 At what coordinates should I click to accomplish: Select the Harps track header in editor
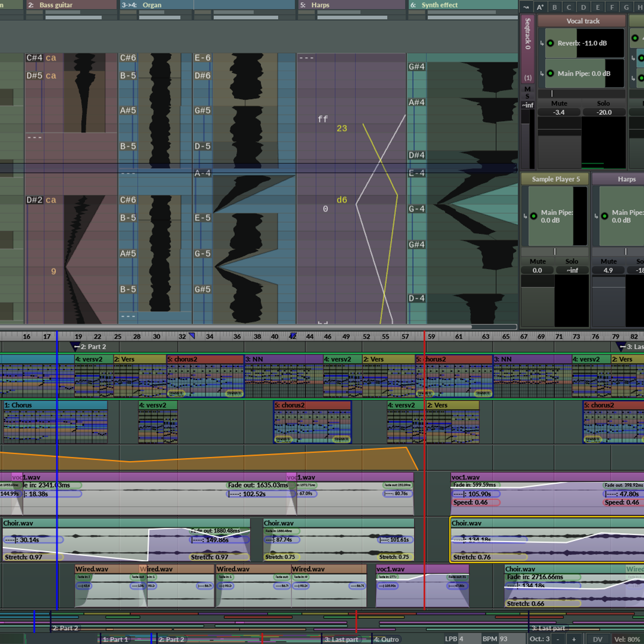click(x=351, y=5)
